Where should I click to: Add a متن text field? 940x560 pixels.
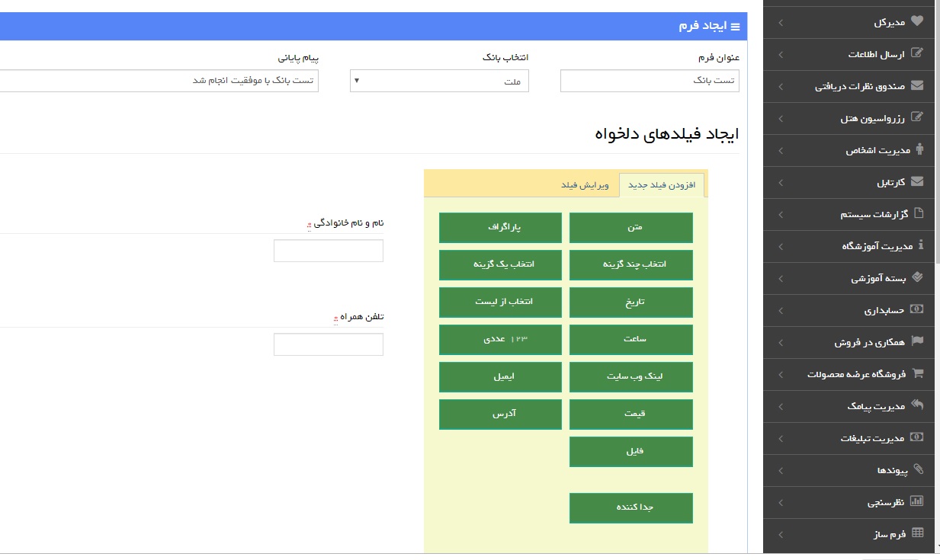(x=631, y=227)
